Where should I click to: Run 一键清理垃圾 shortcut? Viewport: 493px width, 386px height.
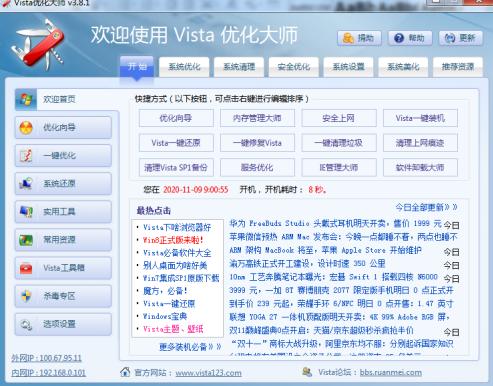(x=339, y=143)
